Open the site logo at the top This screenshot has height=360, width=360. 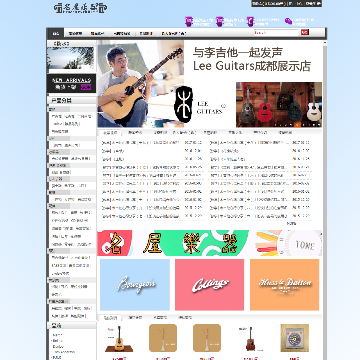[80, 8]
